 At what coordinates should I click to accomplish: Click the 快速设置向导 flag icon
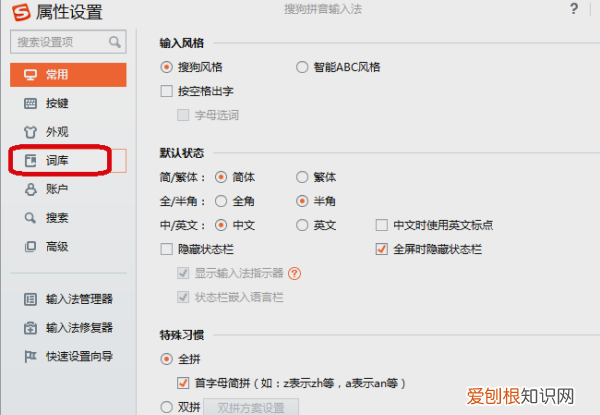pos(30,356)
